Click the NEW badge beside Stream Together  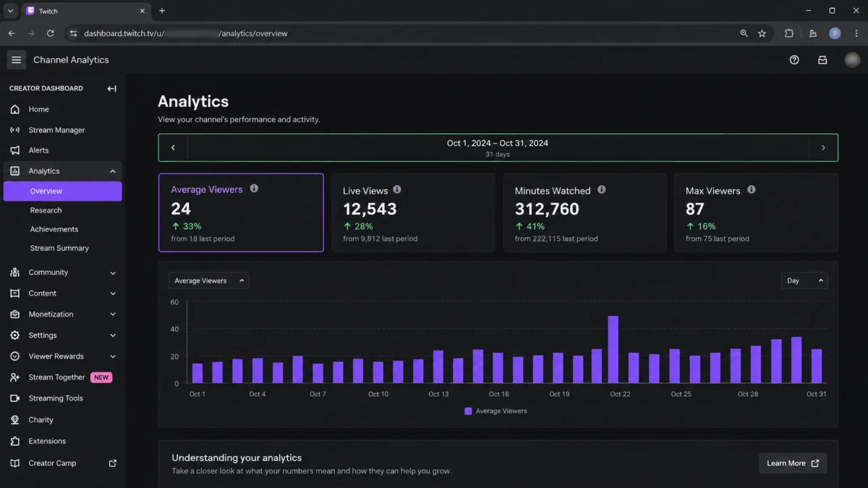[101, 377]
